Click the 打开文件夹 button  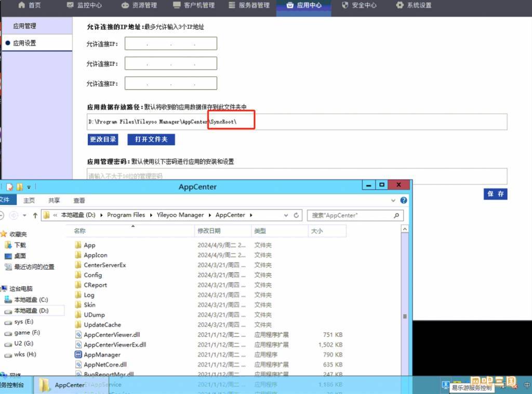(x=151, y=139)
